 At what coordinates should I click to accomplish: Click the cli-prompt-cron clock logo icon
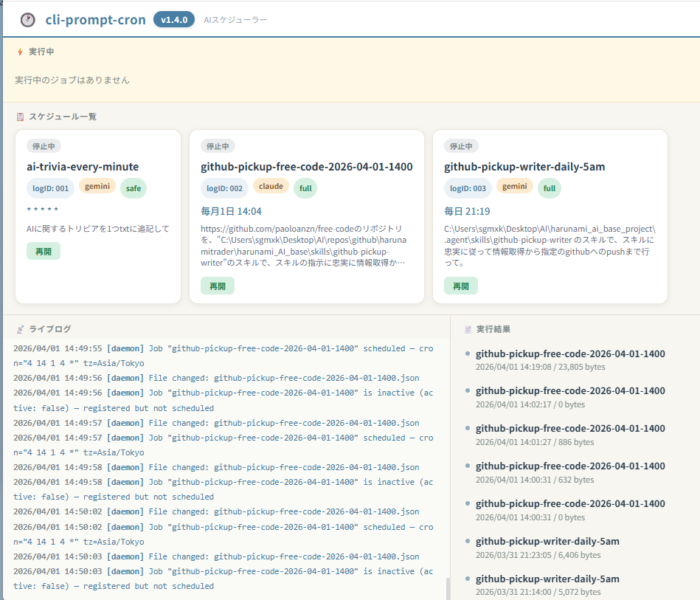pos(28,20)
